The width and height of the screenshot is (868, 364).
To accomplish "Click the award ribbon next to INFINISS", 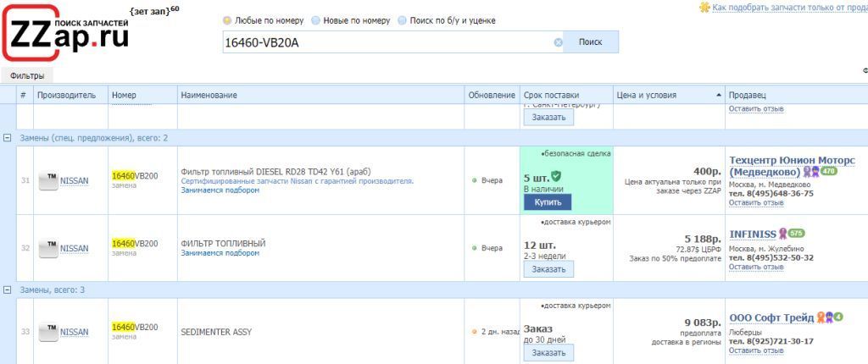I will tap(782, 234).
